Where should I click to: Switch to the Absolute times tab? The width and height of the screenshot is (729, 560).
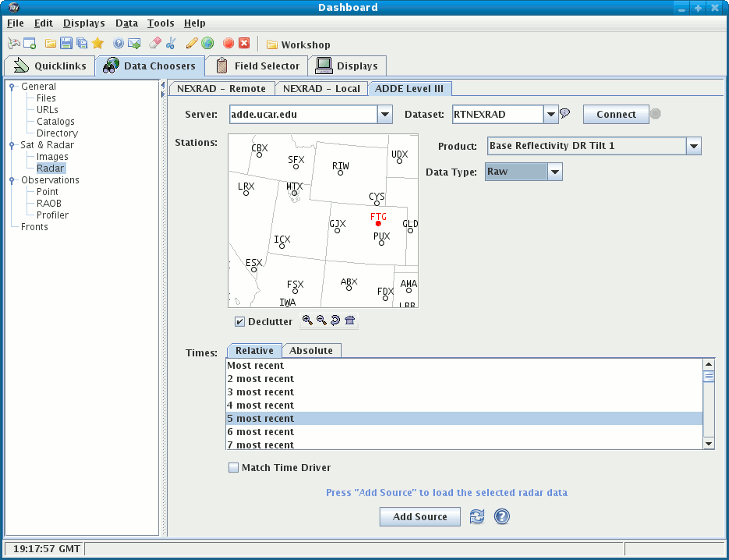pos(312,351)
